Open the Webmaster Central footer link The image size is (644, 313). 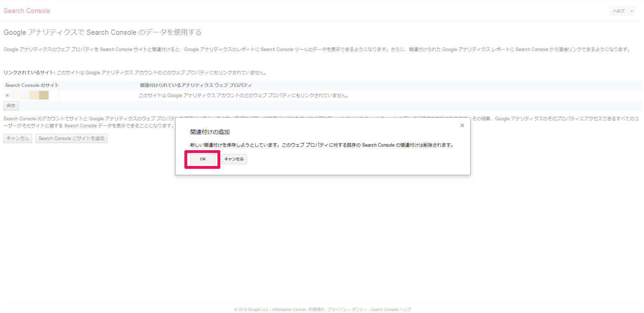(x=289, y=309)
